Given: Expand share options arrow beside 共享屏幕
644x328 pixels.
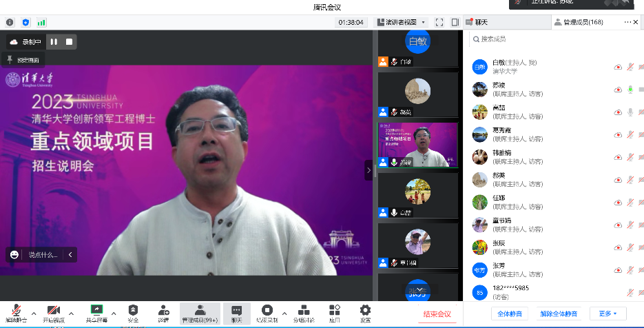Looking at the screenshot, I should click(x=114, y=314).
